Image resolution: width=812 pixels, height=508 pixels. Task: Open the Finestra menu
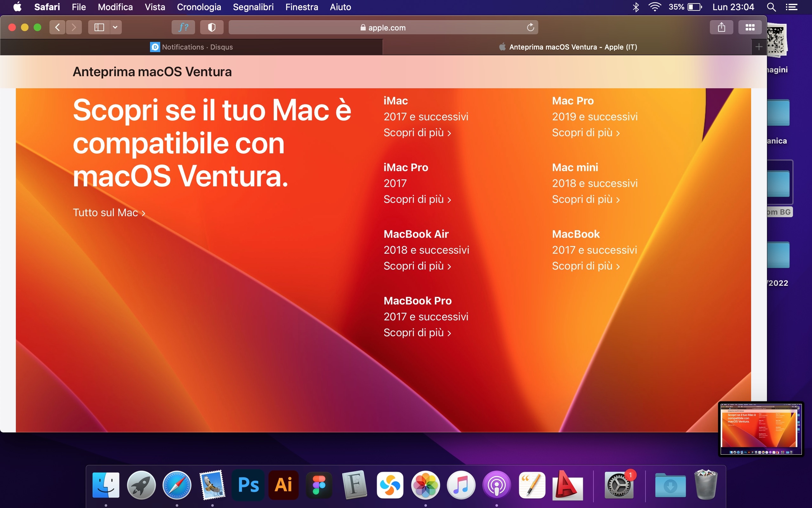click(302, 7)
